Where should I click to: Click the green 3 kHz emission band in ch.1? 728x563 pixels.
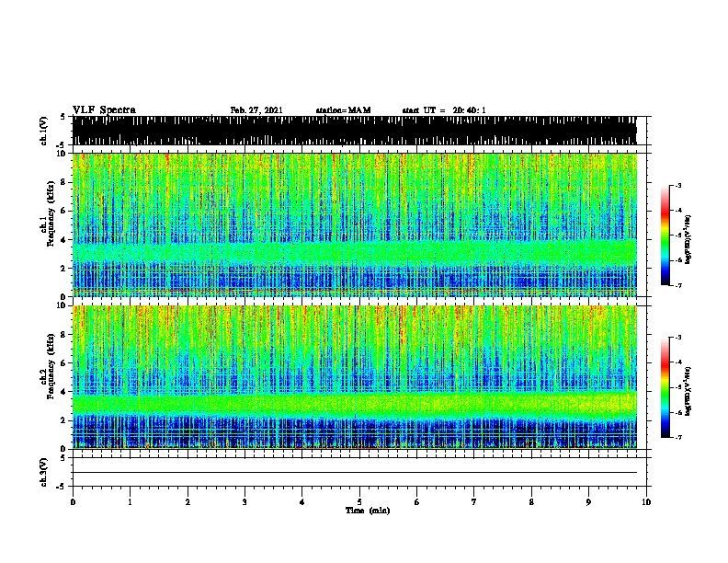[x=354, y=253]
